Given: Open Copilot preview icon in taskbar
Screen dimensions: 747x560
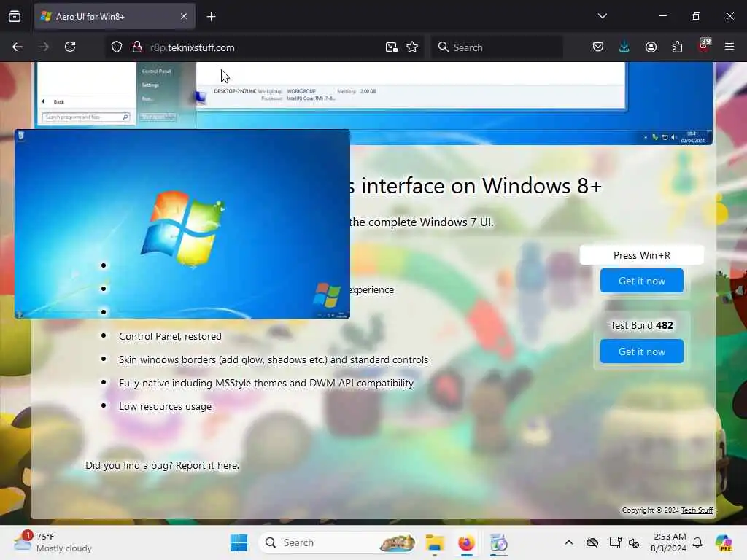Looking at the screenshot, I should tap(724, 542).
